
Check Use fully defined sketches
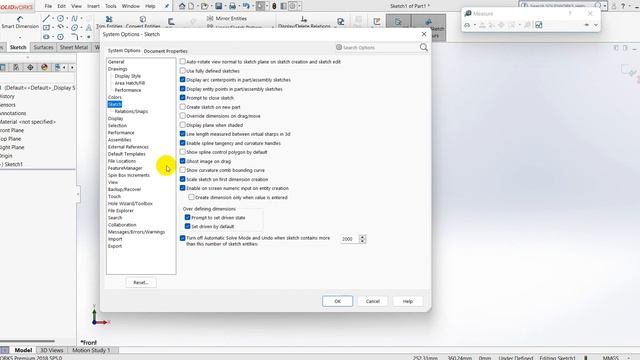pyautogui.click(x=182, y=71)
